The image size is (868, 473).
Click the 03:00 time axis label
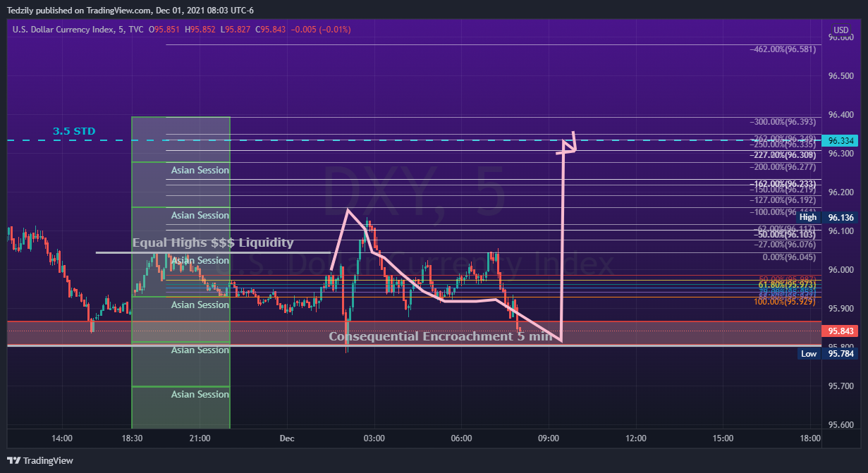point(374,438)
